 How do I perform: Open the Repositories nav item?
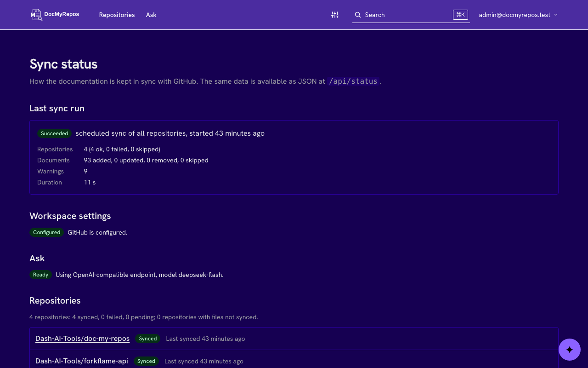click(x=117, y=15)
